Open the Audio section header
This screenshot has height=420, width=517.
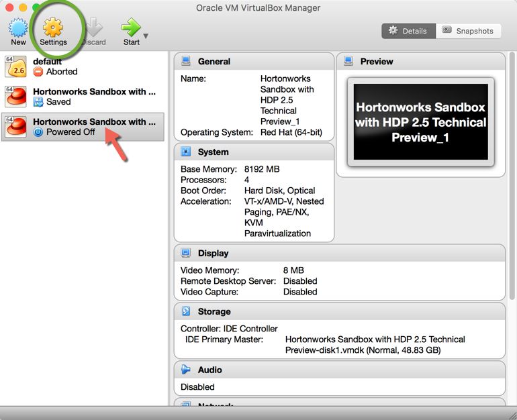339,370
